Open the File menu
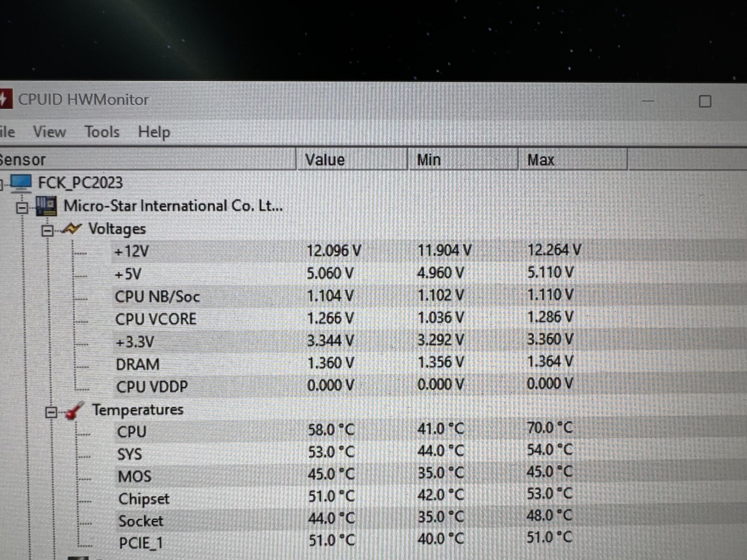Screen dimensions: 747x560 click(x=7, y=132)
